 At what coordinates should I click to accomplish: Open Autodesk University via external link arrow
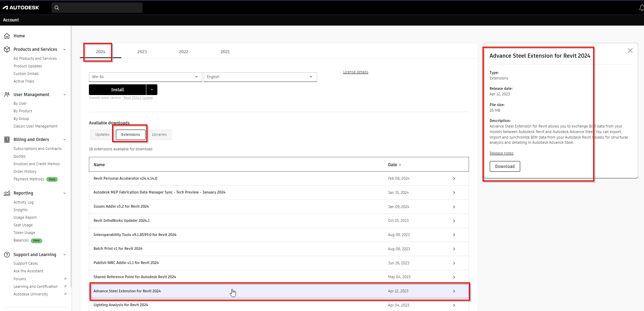pyautogui.click(x=65, y=294)
